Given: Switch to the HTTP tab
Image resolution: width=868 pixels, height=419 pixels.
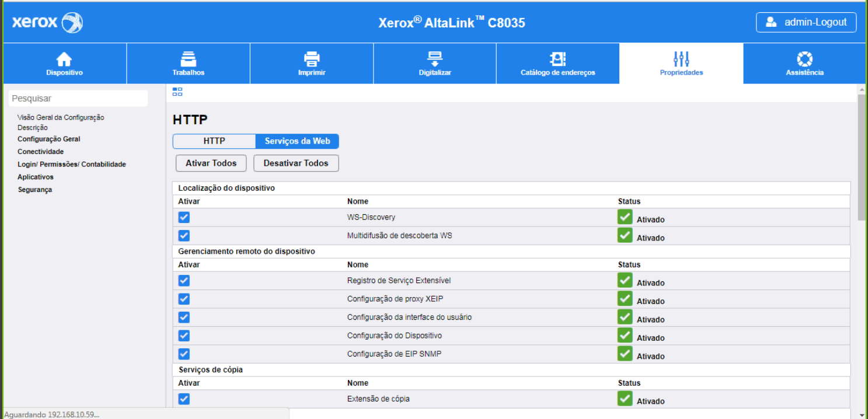Looking at the screenshot, I should click(x=214, y=141).
